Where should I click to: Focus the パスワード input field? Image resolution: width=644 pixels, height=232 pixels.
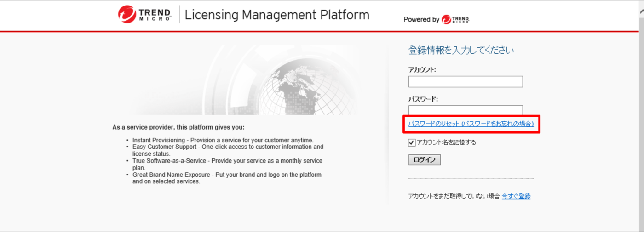tap(466, 110)
